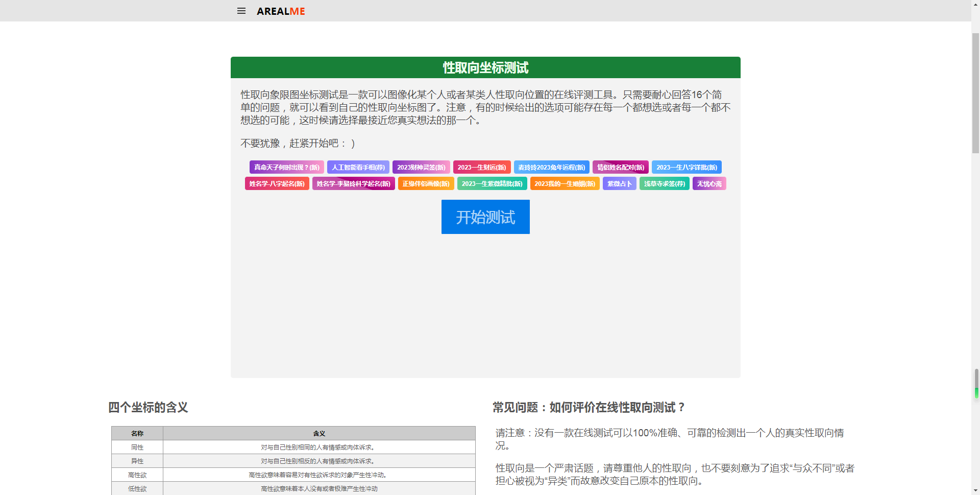This screenshot has height=495, width=980.
Task: Select the 2023财神灵签 tag
Action: pos(421,168)
